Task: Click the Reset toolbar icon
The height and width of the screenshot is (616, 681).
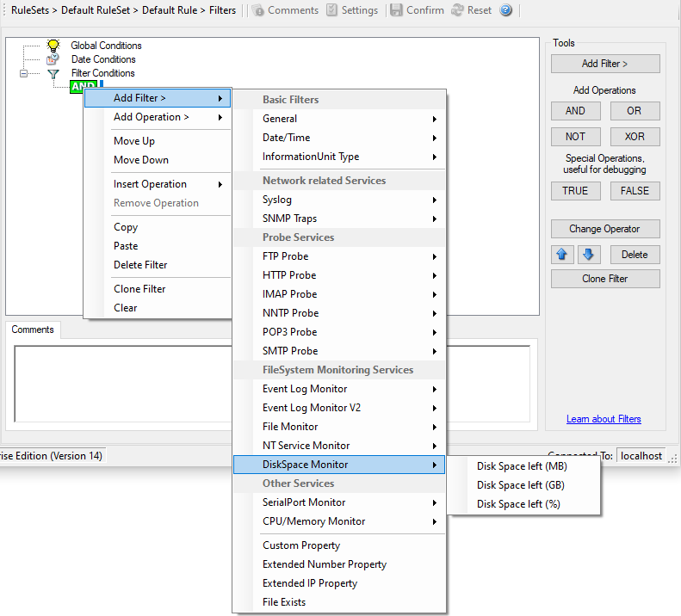Action: [x=456, y=10]
